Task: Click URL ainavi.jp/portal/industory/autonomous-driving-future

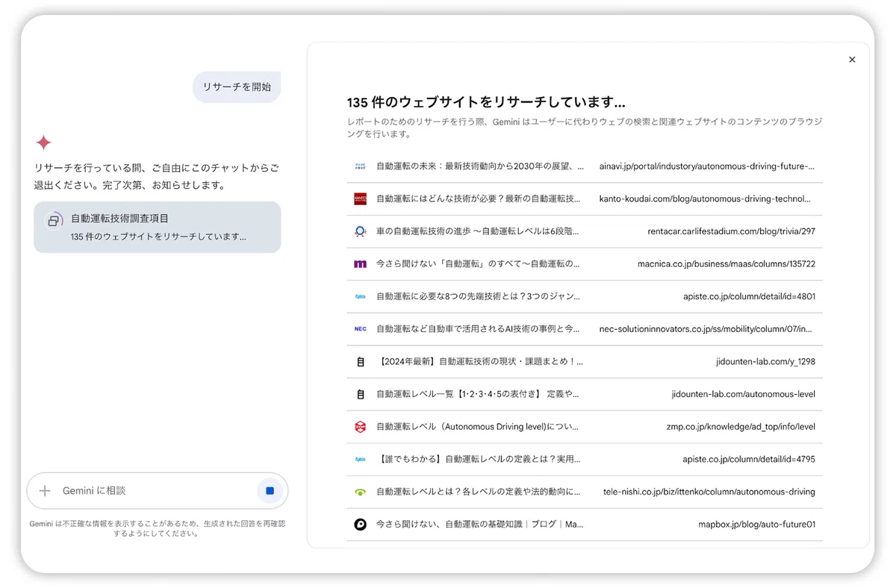Action: coord(707,166)
